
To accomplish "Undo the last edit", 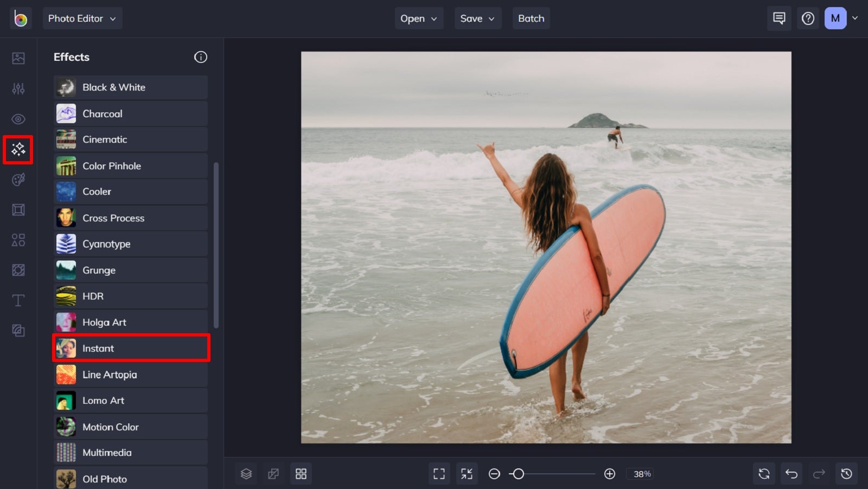I will click(x=791, y=473).
